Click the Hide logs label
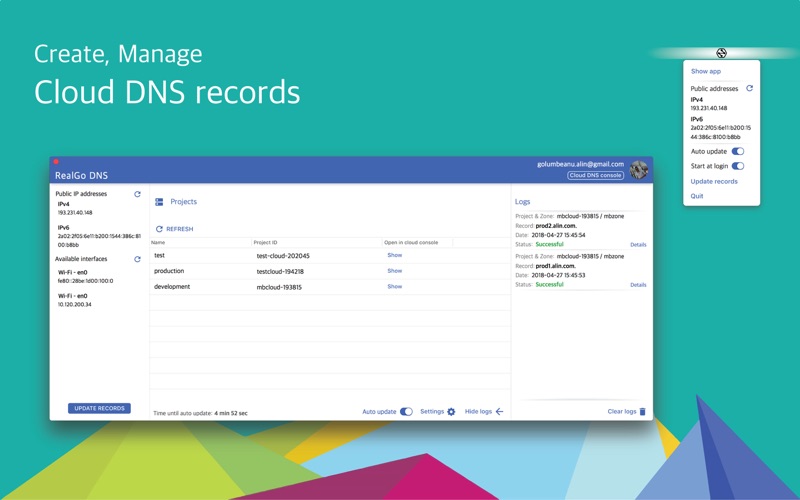The image size is (800, 500). 478,411
